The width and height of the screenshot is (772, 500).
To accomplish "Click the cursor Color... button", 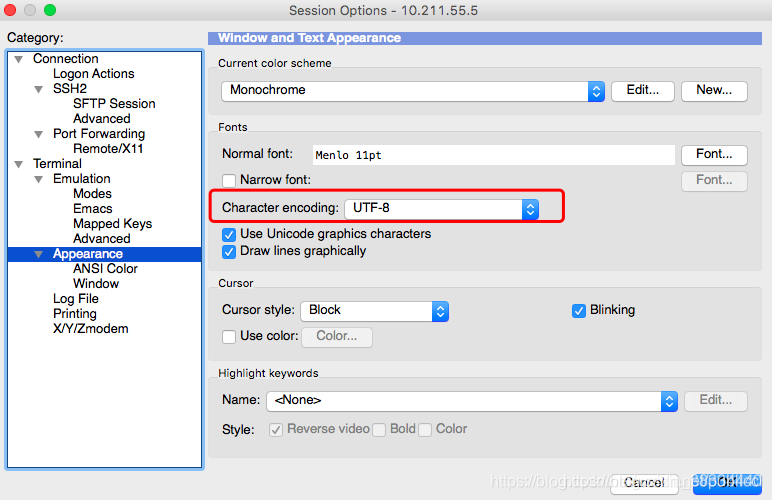I will 337,337.
